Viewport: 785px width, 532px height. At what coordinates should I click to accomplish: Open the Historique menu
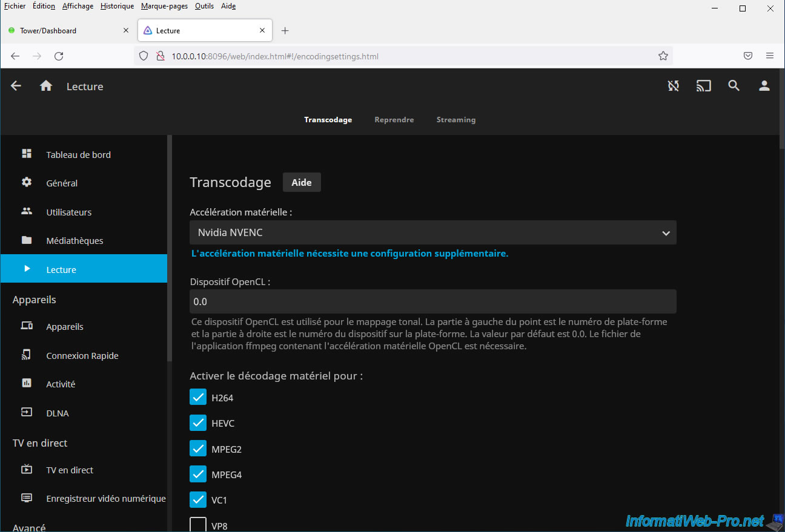point(117,6)
